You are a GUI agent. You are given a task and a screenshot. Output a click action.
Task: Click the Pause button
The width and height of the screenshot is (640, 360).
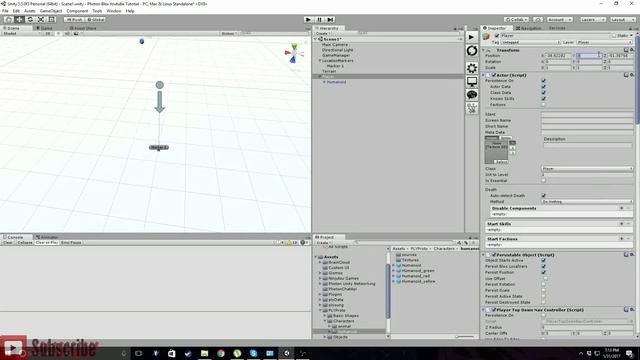coord(320,20)
